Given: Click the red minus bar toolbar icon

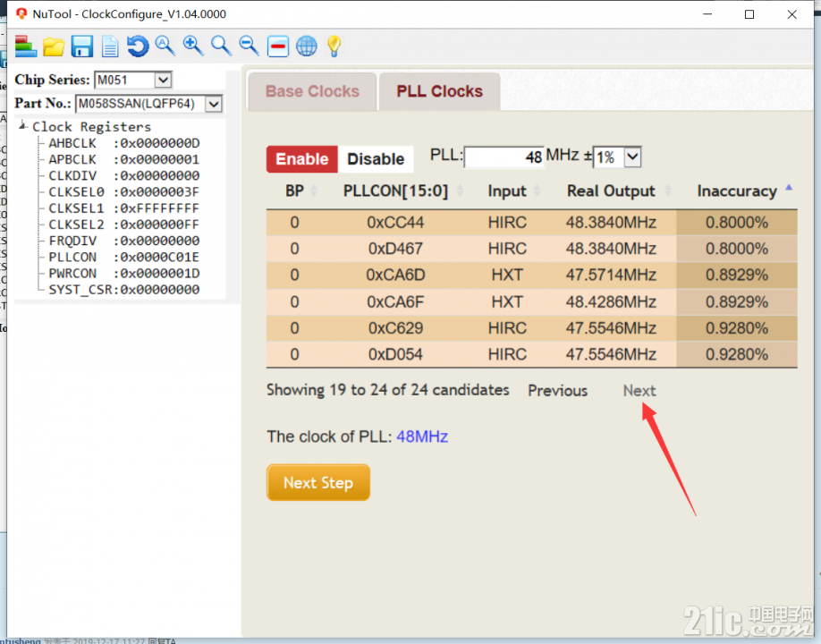Looking at the screenshot, I should click(278, 47).
